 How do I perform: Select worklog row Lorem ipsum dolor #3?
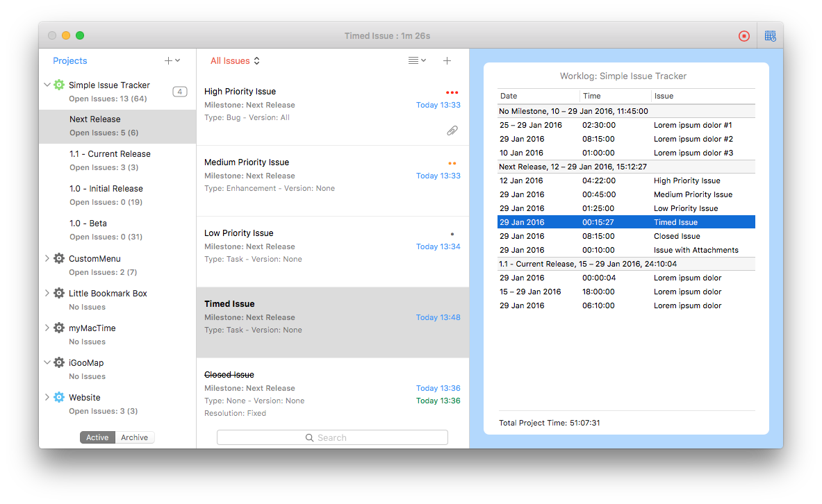coord(626,153)
